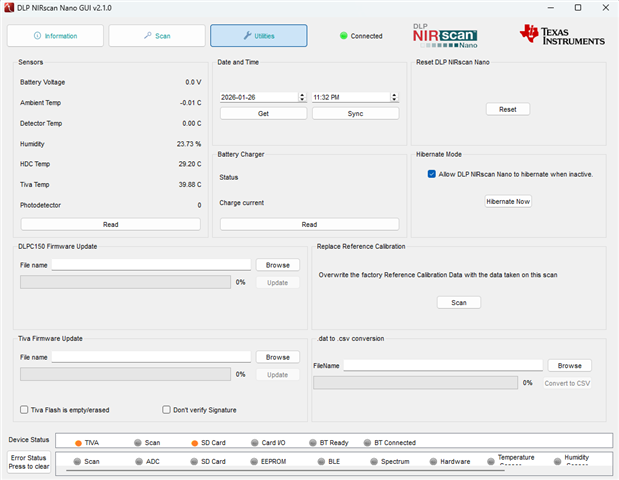This screenshot has height=480, width=619.
Task: Click the SD Card device status indicator
Action: [x=194, y=443]
